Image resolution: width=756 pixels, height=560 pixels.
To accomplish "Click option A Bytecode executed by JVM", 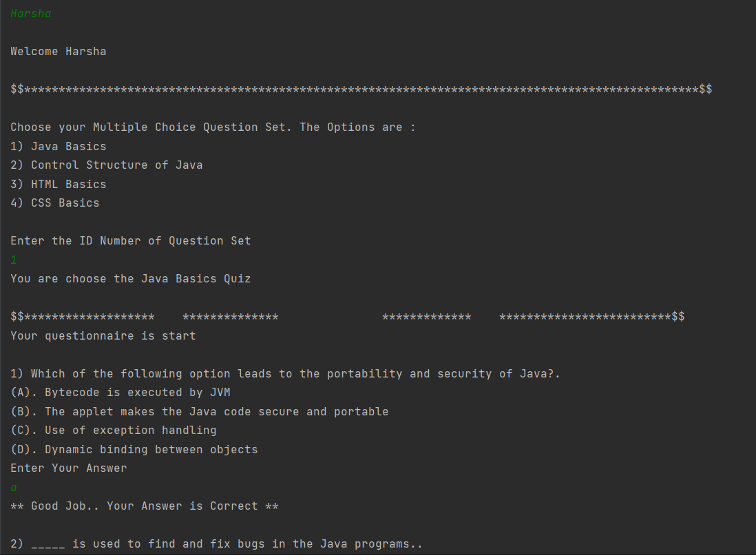I will [x=120, y=393].
